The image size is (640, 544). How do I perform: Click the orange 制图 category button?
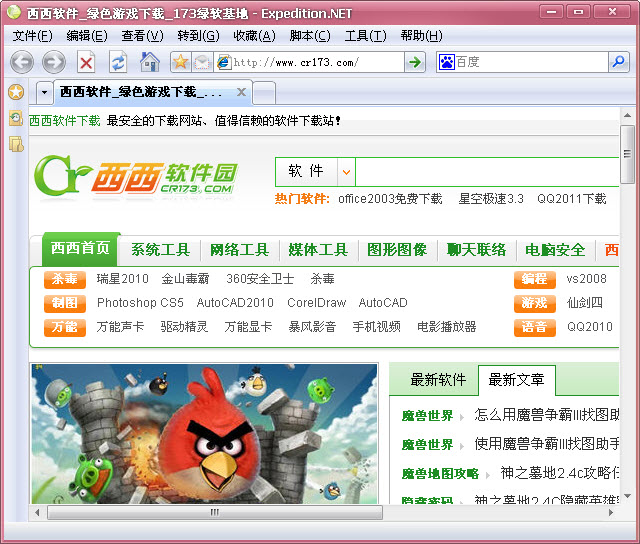(x=64, y=303)
